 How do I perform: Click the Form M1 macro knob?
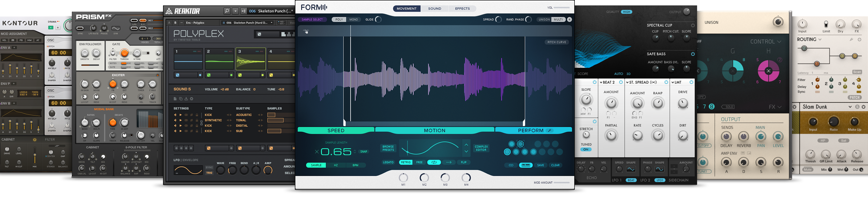403,177
